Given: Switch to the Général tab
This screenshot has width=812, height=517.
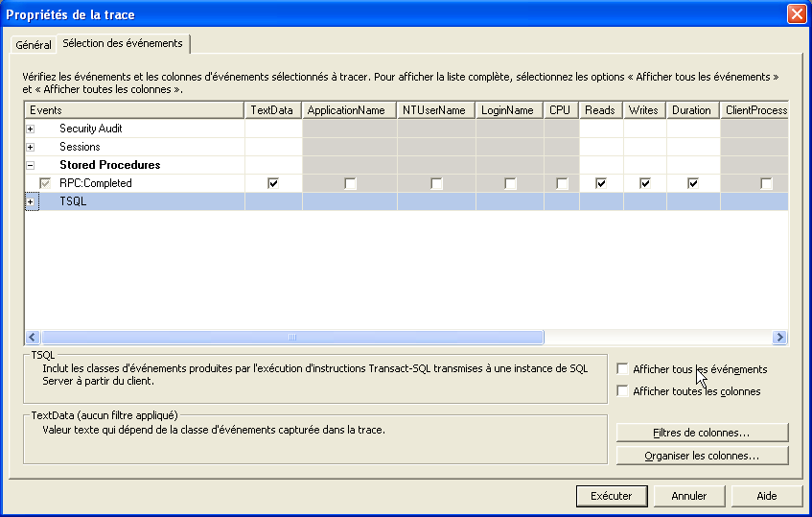Looking at the screenshot, I should tap(34, 45).
